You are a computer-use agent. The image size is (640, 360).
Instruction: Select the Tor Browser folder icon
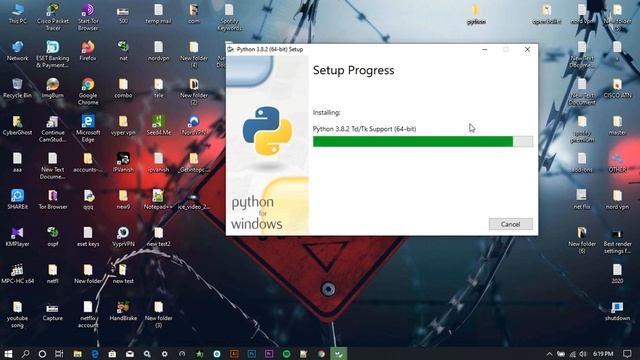(x=53, y=200)
